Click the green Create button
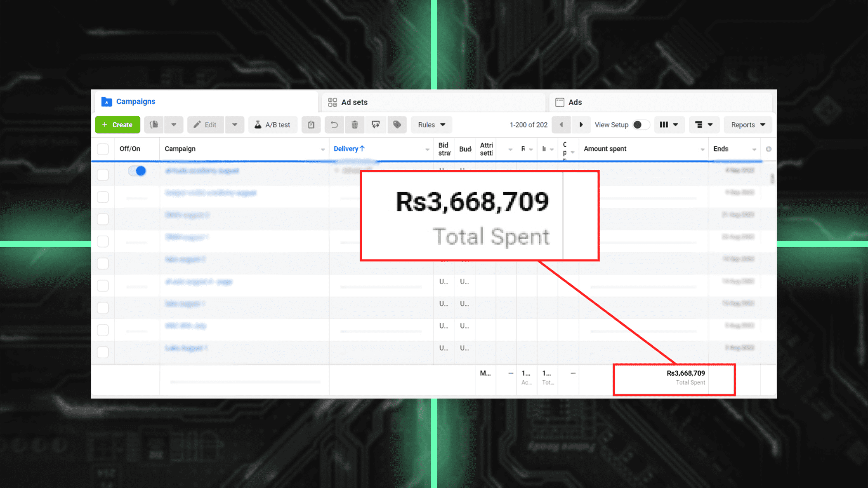The height and width of the screenshot is (488, 868). [x=117, y=125]
